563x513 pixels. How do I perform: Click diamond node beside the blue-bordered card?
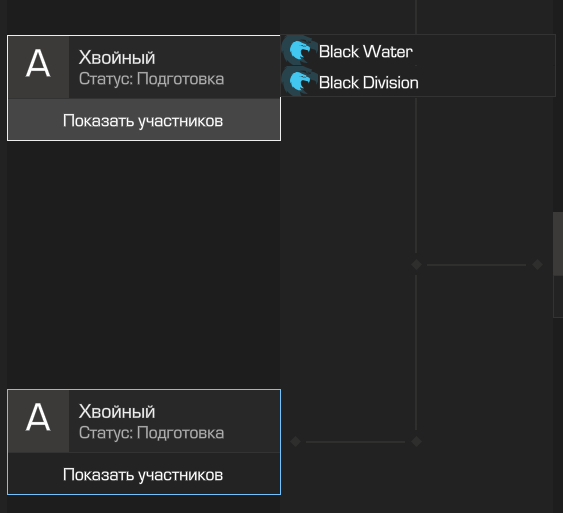296,441
